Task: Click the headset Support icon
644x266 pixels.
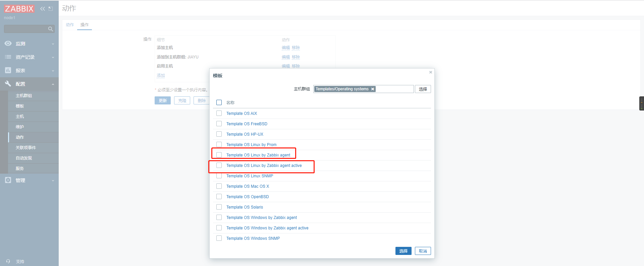Action: click(8, 261)
